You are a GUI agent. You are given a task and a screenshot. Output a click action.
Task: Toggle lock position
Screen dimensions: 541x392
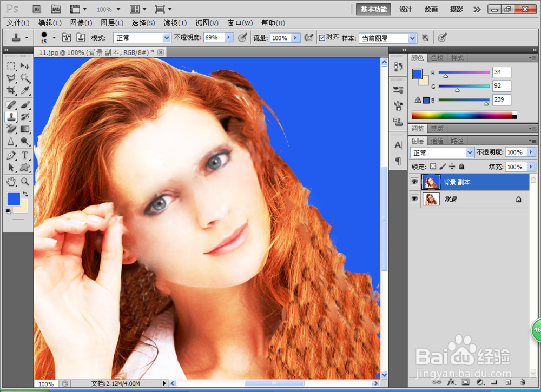tap(452, 167)
